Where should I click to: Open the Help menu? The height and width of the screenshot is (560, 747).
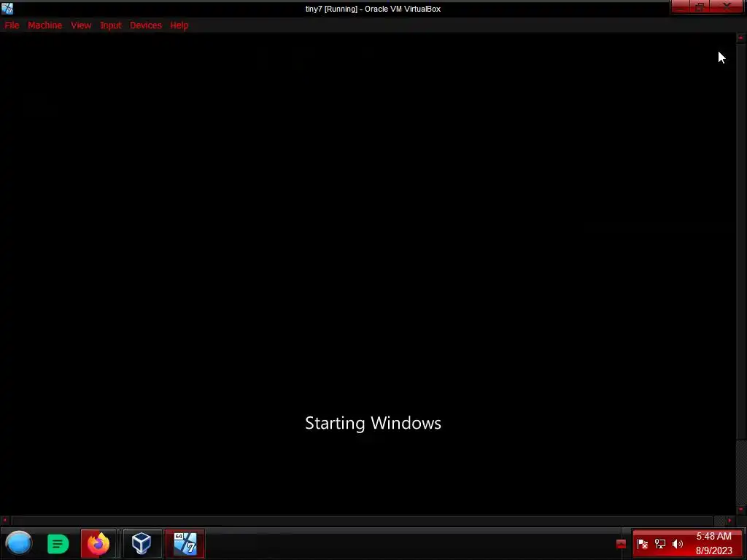click(x=179, y=26)
